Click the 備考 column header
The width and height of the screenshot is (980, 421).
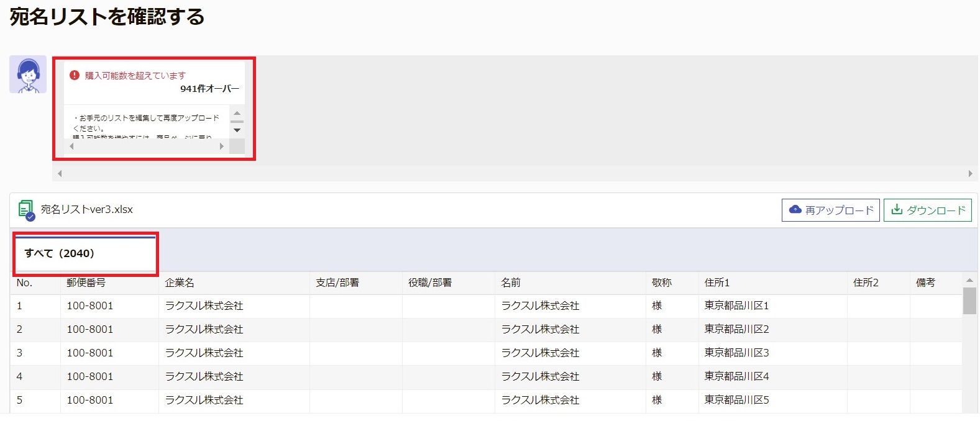(936, 283)
